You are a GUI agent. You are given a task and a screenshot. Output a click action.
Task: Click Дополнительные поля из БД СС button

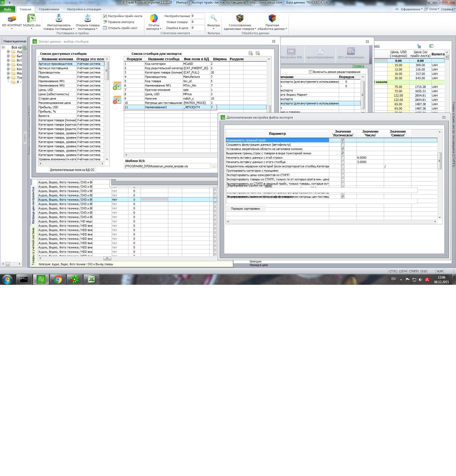tap(72, 170)
